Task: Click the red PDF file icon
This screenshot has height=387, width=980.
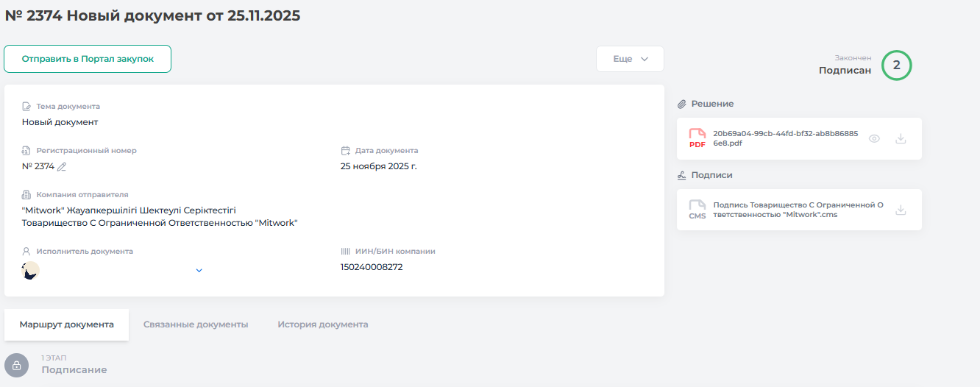Action: click(x=697, y=138)
